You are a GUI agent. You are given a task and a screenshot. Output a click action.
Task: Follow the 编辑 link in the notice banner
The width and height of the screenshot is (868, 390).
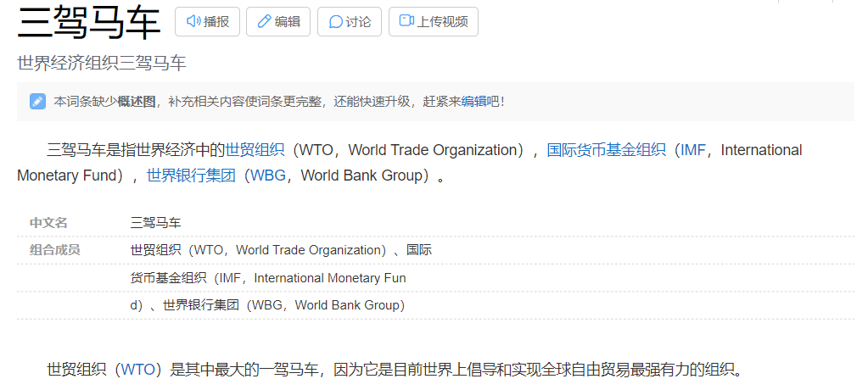[473, 101]
